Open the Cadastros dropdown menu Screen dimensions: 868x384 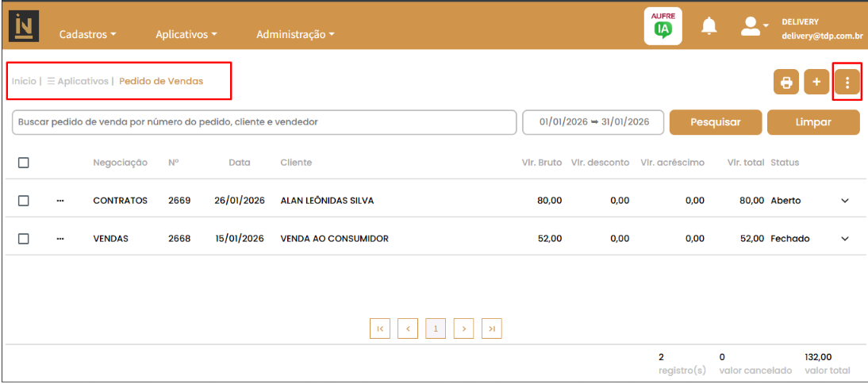87,35
